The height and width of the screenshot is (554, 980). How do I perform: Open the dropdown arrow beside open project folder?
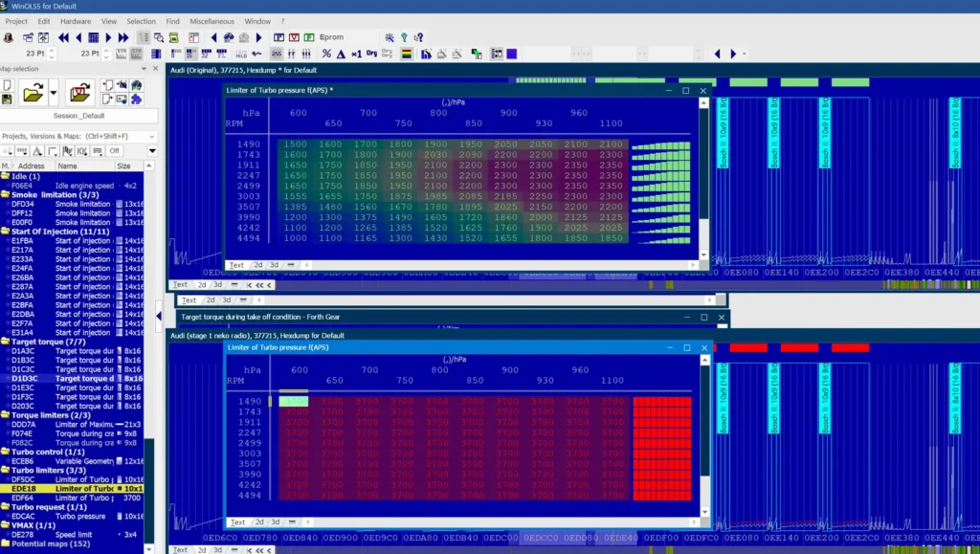54,94
